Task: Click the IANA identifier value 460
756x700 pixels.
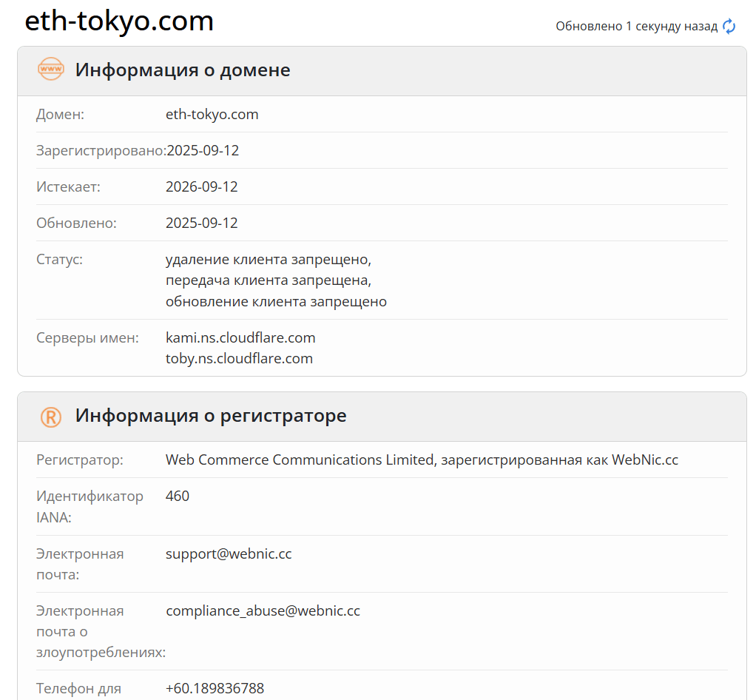Action: (x=178, y=497)
